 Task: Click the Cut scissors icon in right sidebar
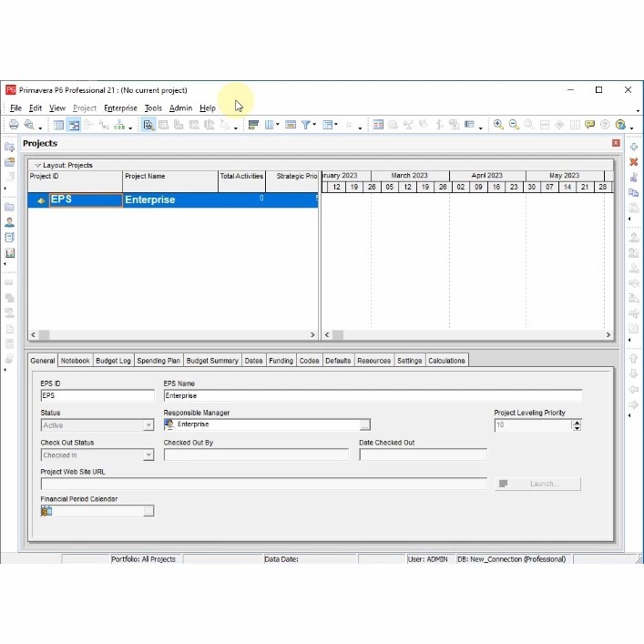pyautogui.click(x=634, y=177)
